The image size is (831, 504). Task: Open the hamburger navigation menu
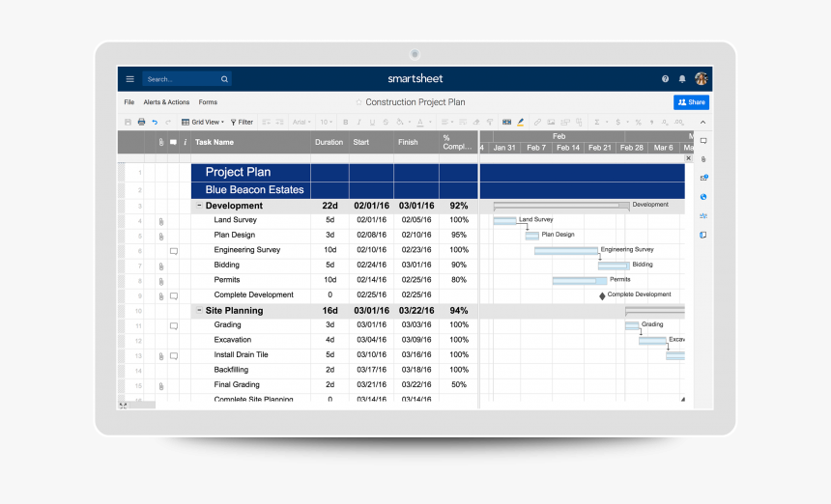click(129, 79)
